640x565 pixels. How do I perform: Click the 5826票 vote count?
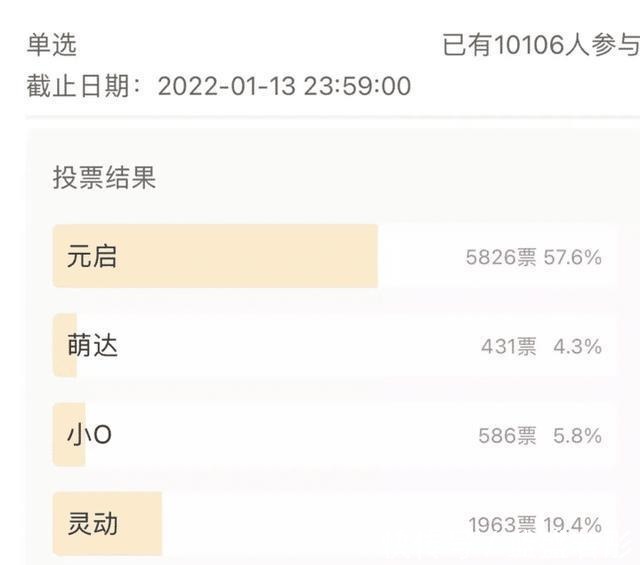pyautogui.click(x=501, y=257)
